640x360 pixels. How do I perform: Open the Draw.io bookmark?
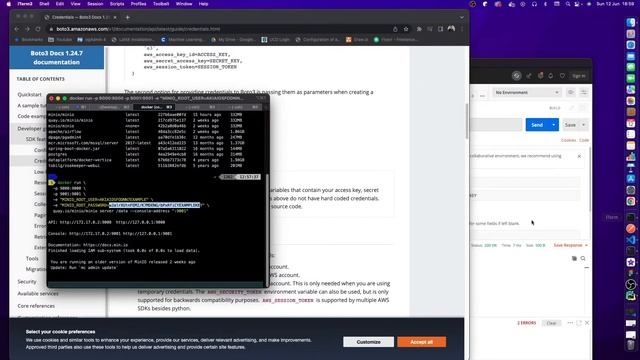[357, 40]
